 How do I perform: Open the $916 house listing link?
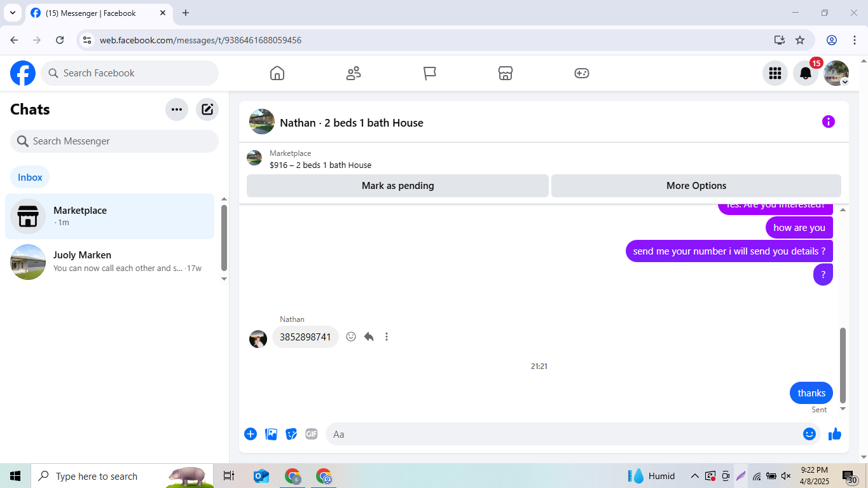point(320,165)
